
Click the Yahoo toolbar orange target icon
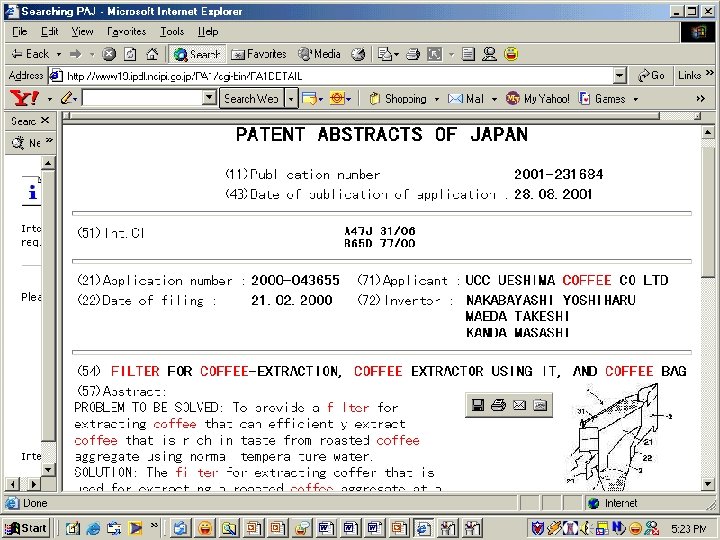[x=337, y=98]
